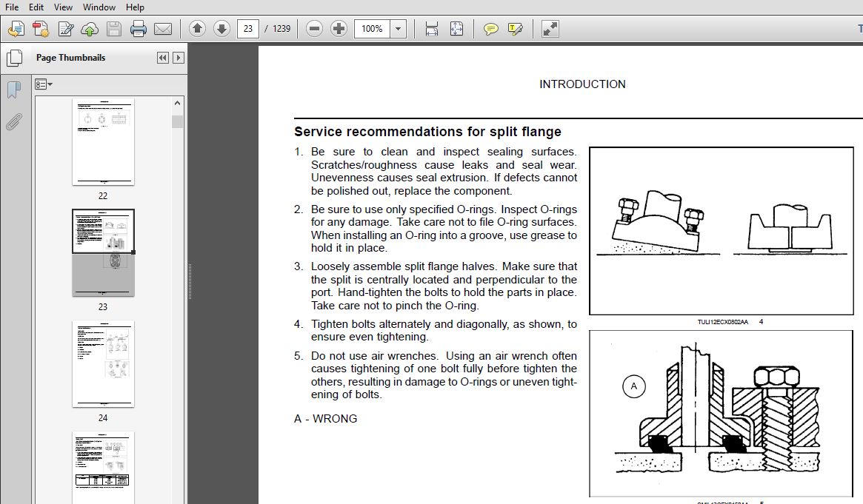Viewport: 863px width, 504px height.
Task: Click the Save floppy disk icon
Action: [114, 29]
